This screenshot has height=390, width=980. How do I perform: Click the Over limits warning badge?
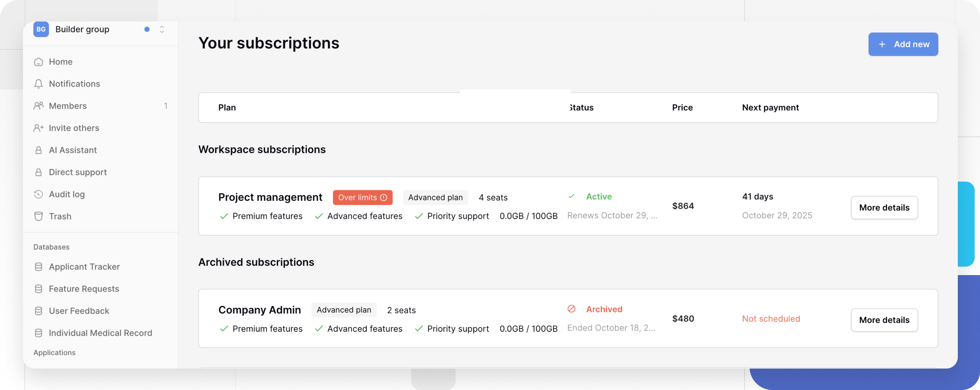click(x=362, y=197)
